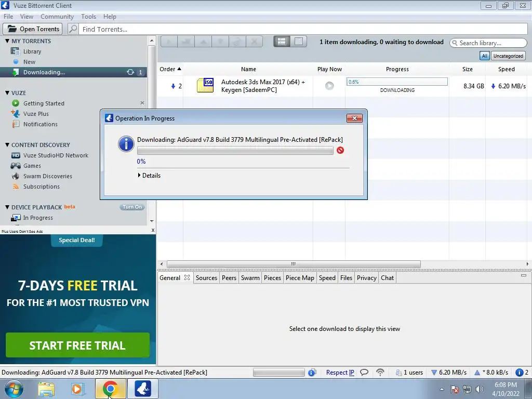Switch to the Piece Map tab
Viewport: 532px width, 399px height.
pos(300,278)
